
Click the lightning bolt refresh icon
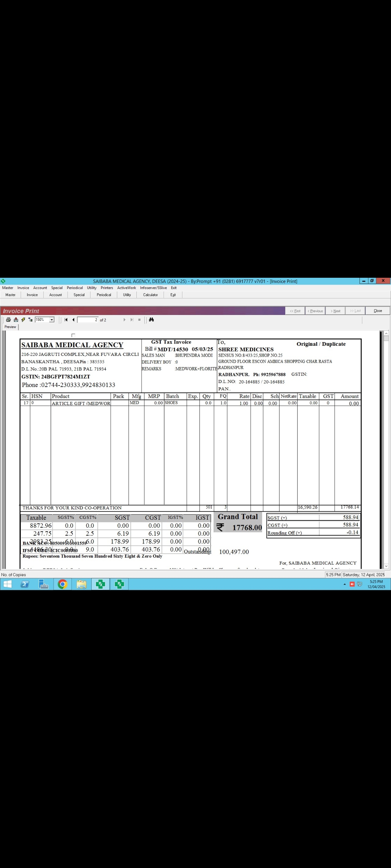click(23, 320)
